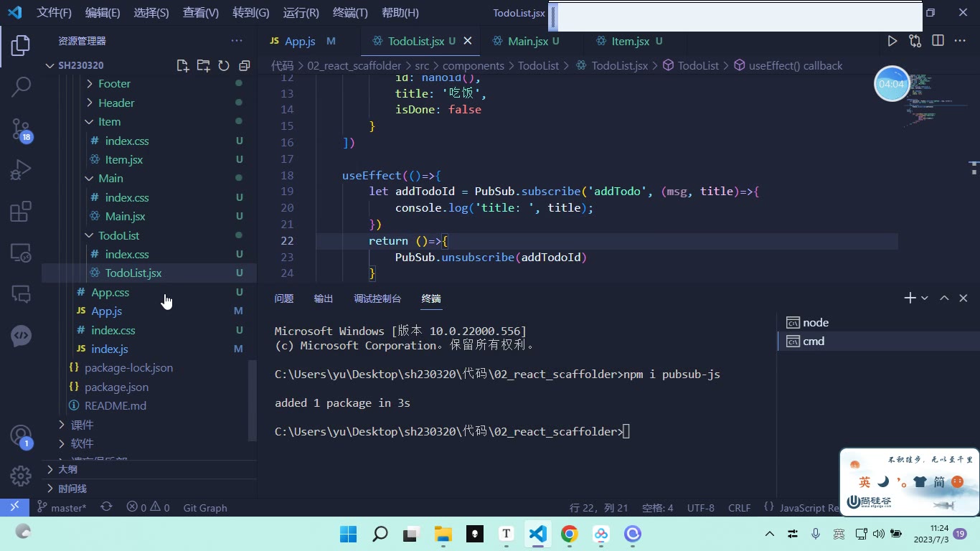Create a new file in SH230320
This screenshot has width=980, height=551.
coord(183,65)
